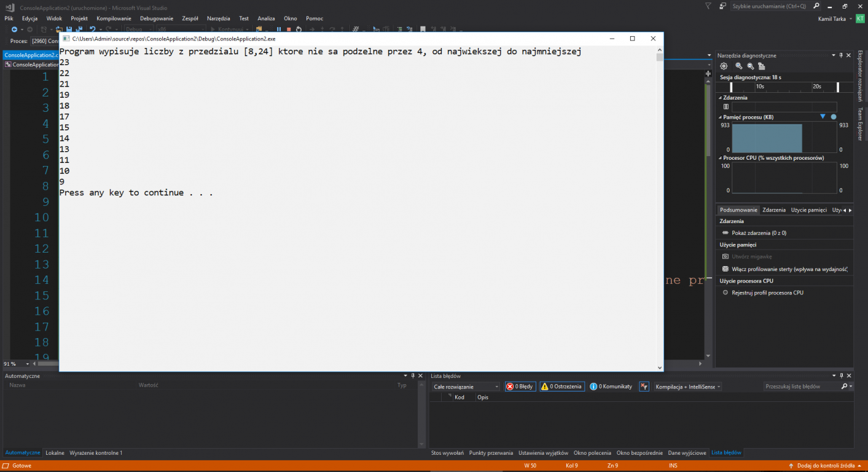Toggle the 0 Błędy errors filter

click(520, 387)
